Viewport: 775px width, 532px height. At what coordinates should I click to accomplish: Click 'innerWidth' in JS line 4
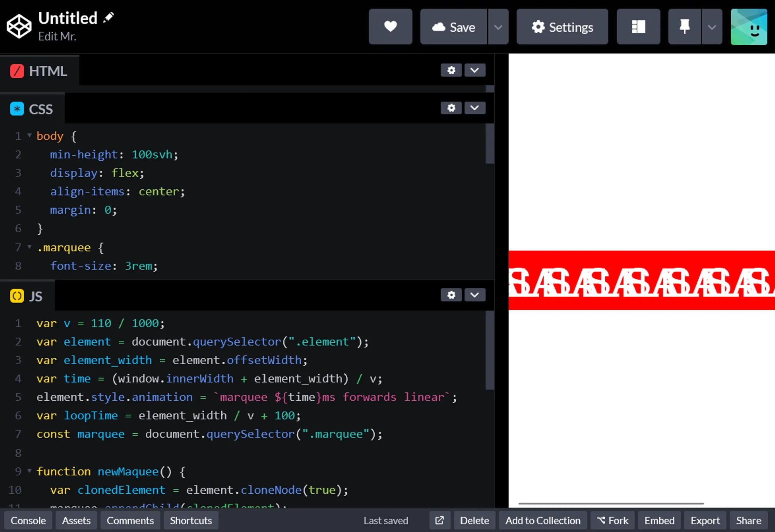[x=200, y=378]
